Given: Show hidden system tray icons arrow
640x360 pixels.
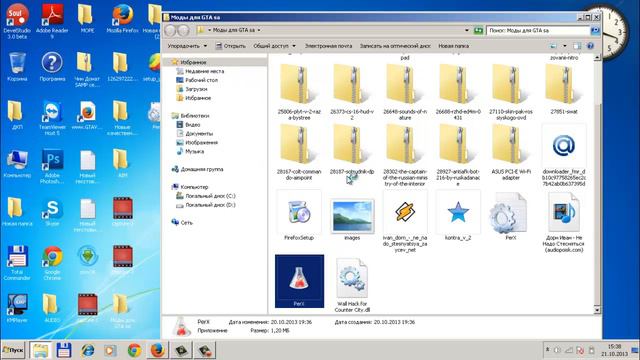Looking at the screenshot, I should pos(547,350).
